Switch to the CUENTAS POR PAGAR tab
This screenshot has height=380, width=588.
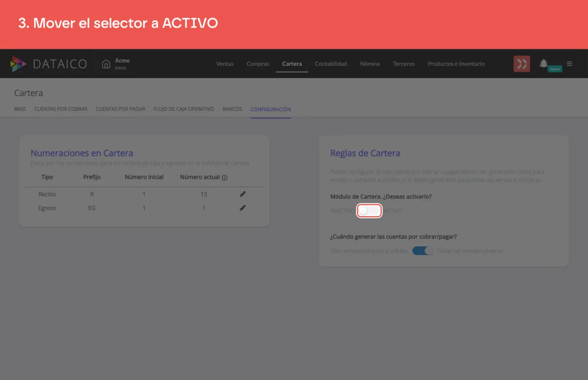pyautogui.click(x=120, y=109)
